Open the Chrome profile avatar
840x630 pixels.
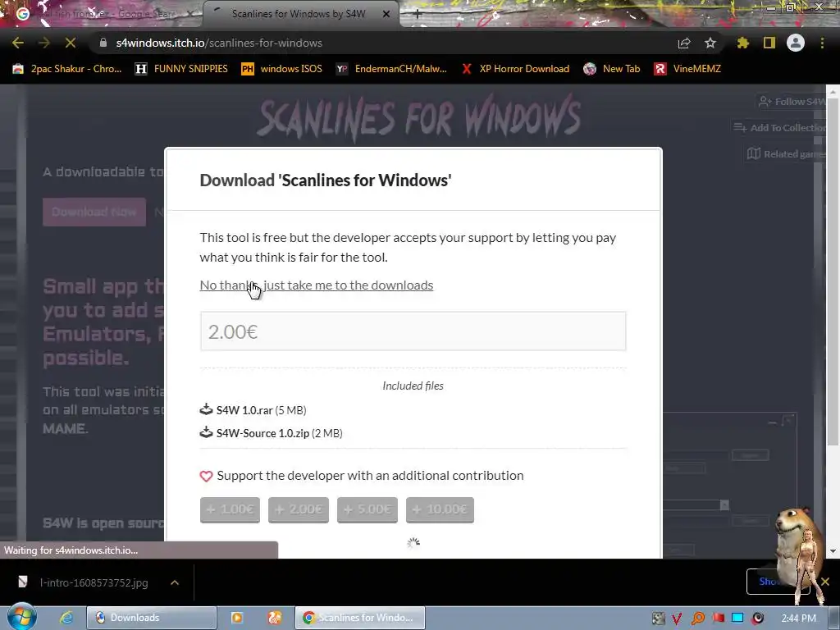pyautogui.click(x=796, y=43)
